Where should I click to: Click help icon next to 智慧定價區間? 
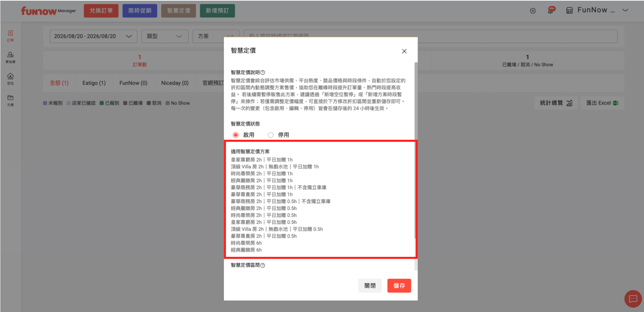[x=263, y=265]
